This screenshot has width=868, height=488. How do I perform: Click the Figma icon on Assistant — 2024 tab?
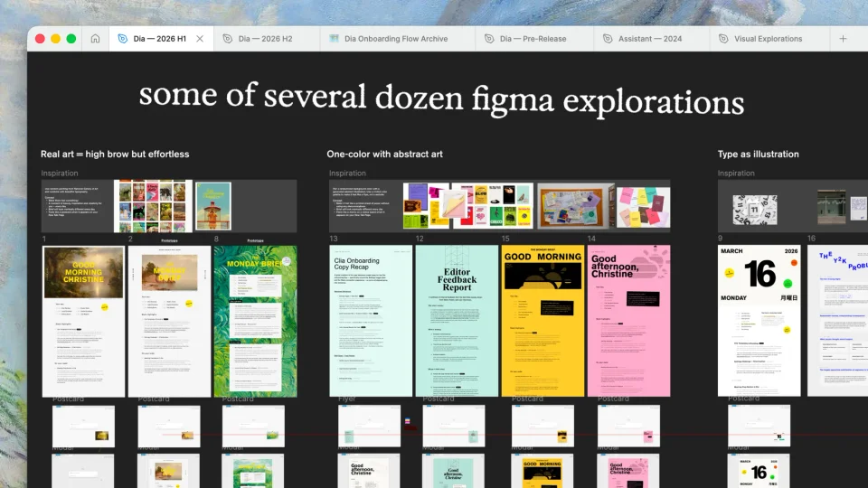point(608,39)
